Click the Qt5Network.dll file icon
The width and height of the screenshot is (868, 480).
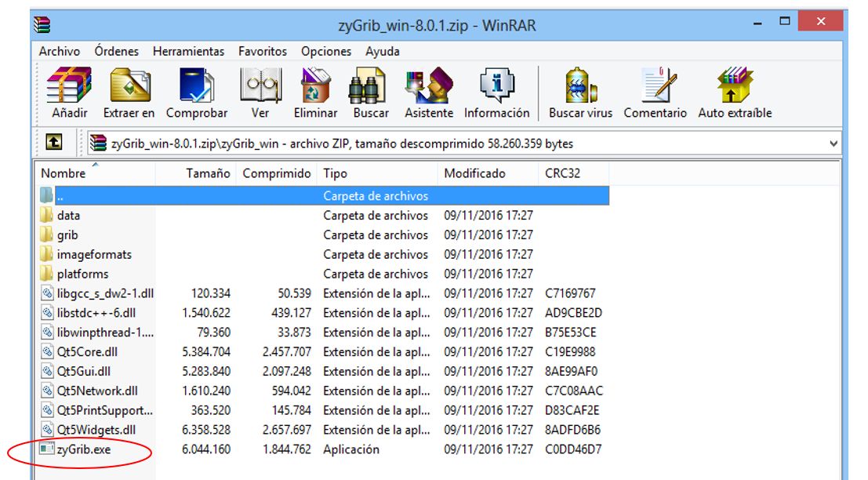click(48, 391)
